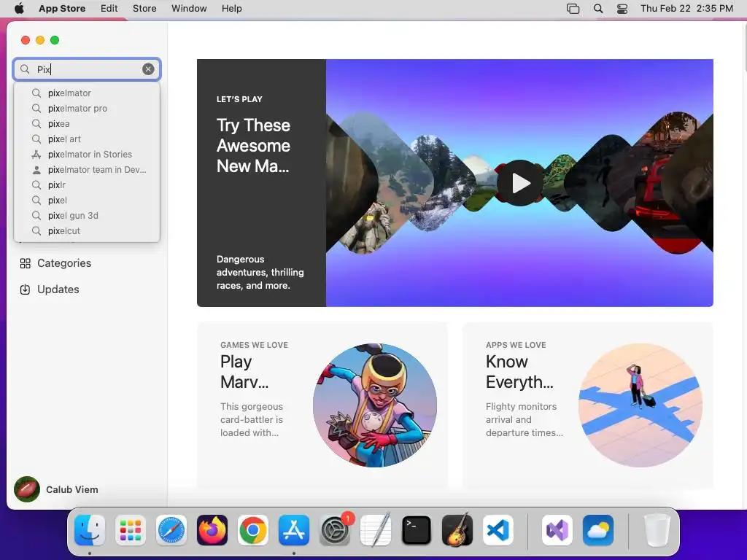Clear the search field text
The width and height of the screenshot is (747, 560).
148,69
